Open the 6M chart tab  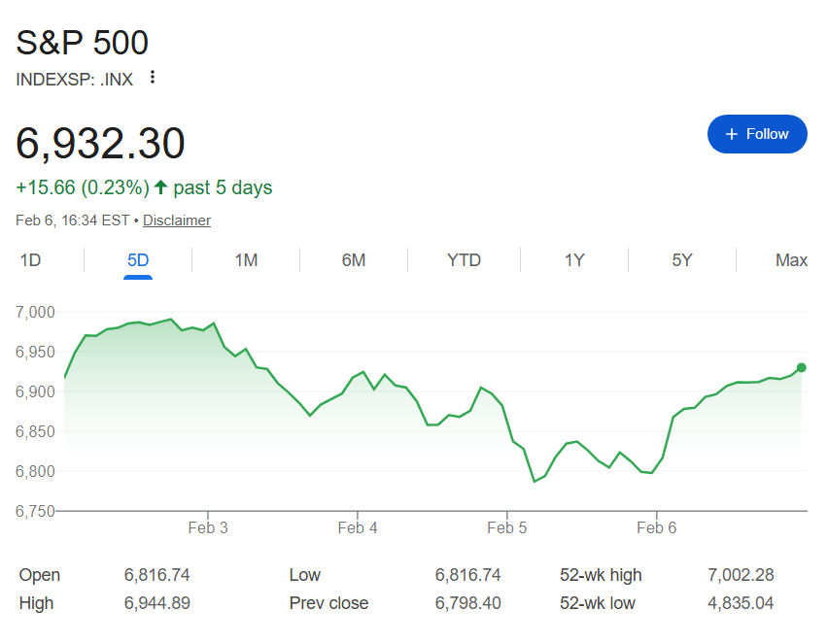354,260
